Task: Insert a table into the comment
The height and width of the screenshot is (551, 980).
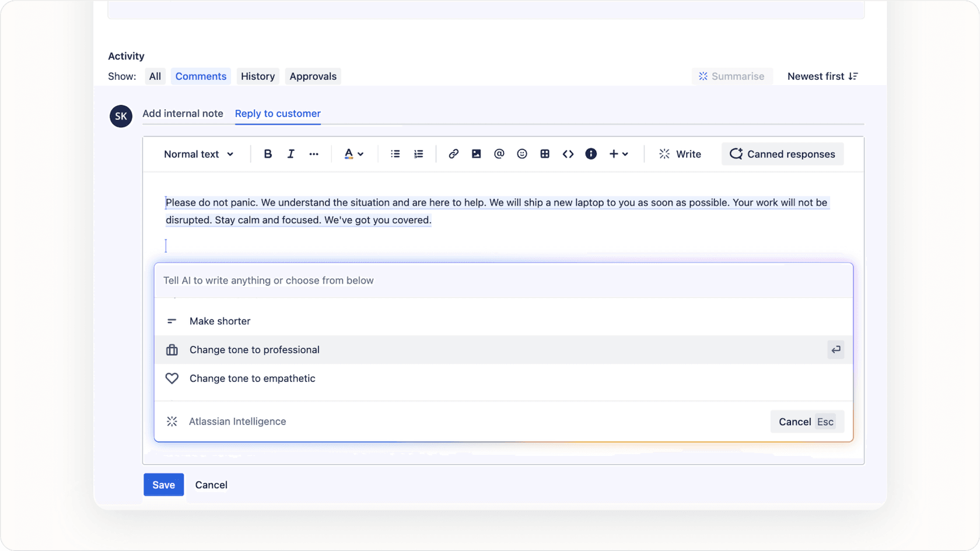Action: point(545,153)
